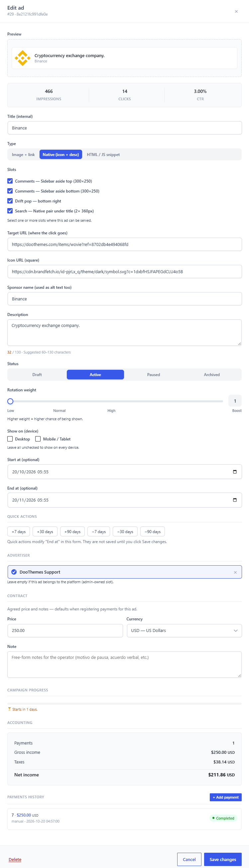The height and width of the screenshot is (868, 249).
Task: Click the 32 / 130 character counter
Action: [x=14, y=352]
